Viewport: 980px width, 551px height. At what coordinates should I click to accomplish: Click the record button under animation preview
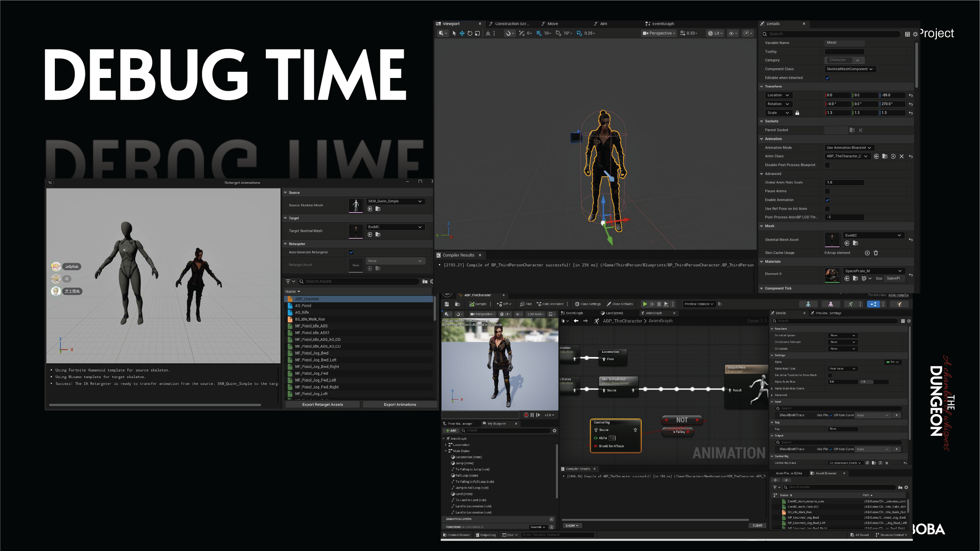tap(526, 415)
